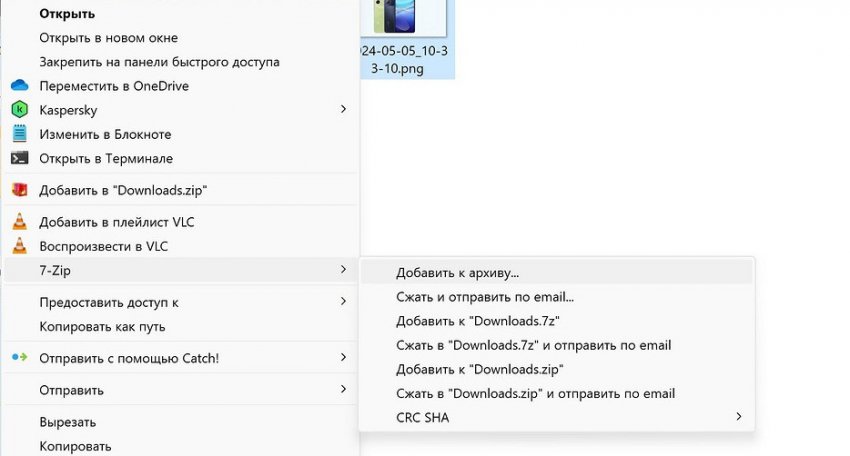Click VLC cone icon for playlist entry
This screenshot has height=456, width=850.
tap(19, 222)
